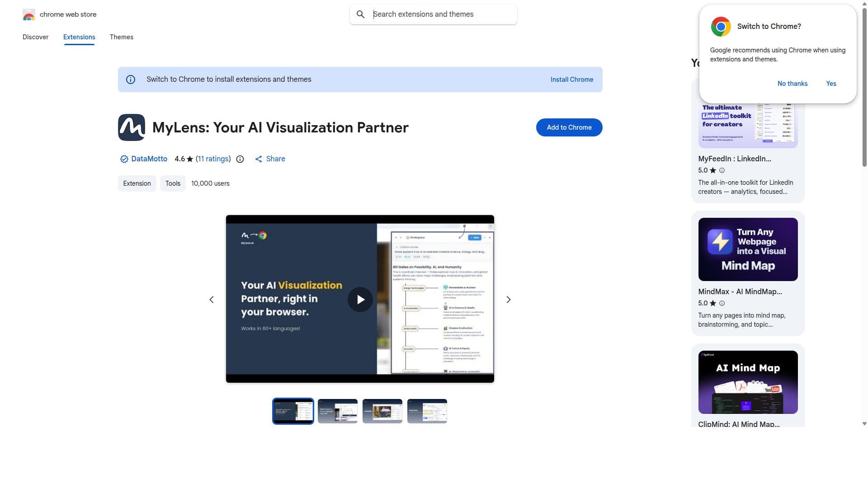Click the MyFeedIn : LinkedIn title
The height and width of the screenshot is (488, 868).
pyautogui.click(x=735, y=159)
